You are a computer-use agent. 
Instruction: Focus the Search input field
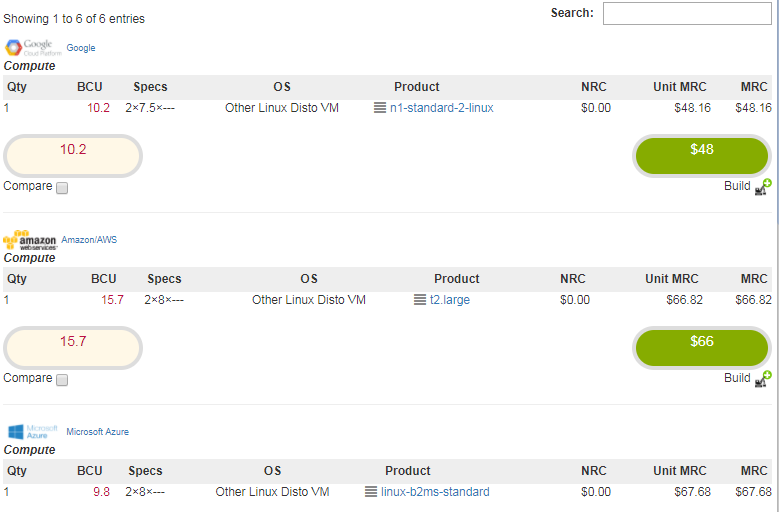coord(687,13)
